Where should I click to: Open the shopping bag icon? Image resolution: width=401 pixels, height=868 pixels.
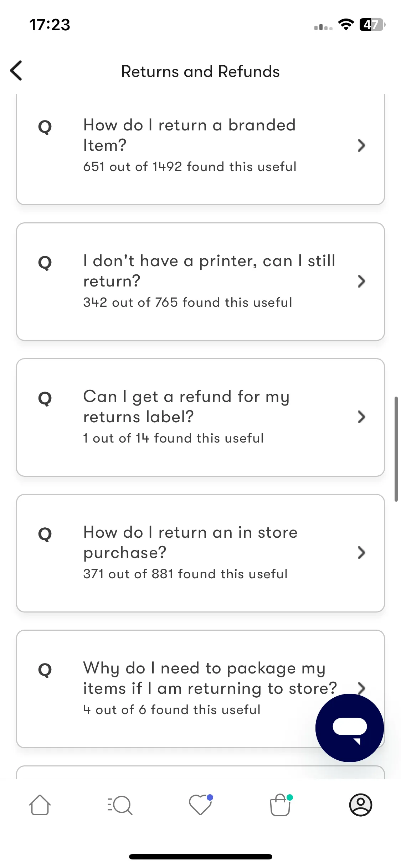pos(281,805)
